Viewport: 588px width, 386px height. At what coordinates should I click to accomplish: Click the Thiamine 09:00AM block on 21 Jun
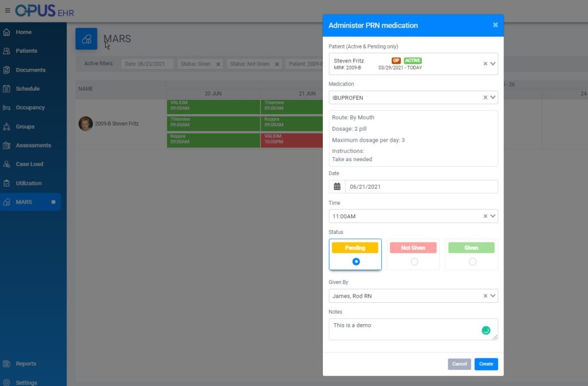292,107
